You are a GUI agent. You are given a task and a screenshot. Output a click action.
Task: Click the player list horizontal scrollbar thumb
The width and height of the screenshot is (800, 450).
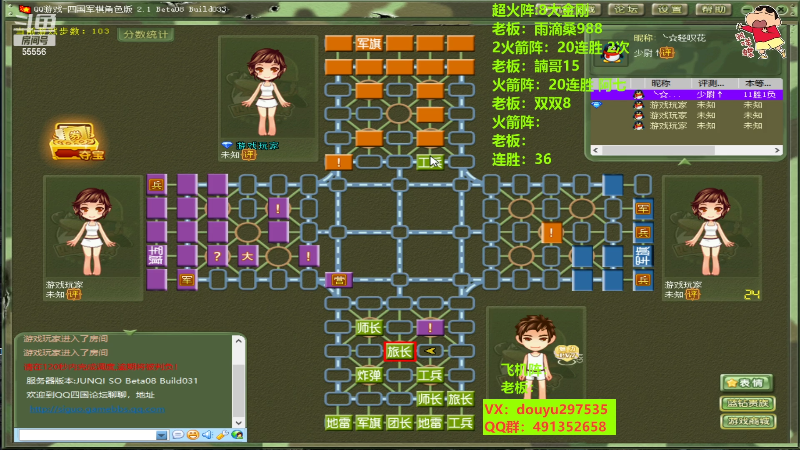pyautogui.click(x=658, y=150)
